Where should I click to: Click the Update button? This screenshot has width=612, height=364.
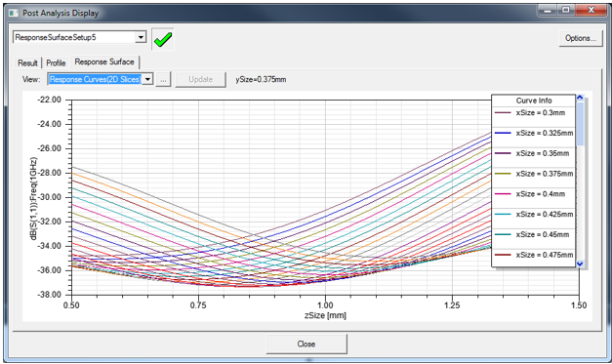(201, 79)
